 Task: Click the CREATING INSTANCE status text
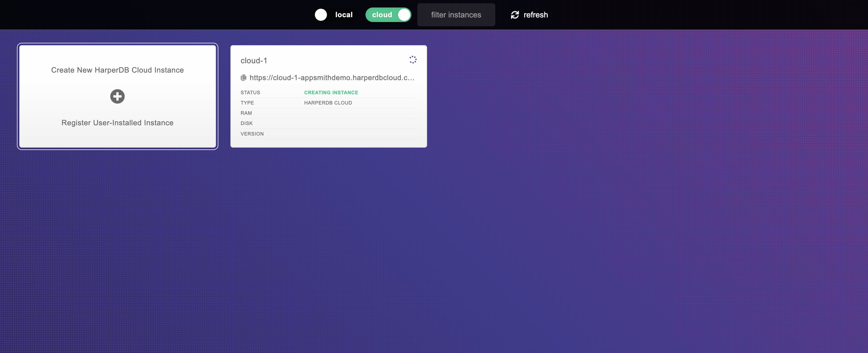(331, 92)
